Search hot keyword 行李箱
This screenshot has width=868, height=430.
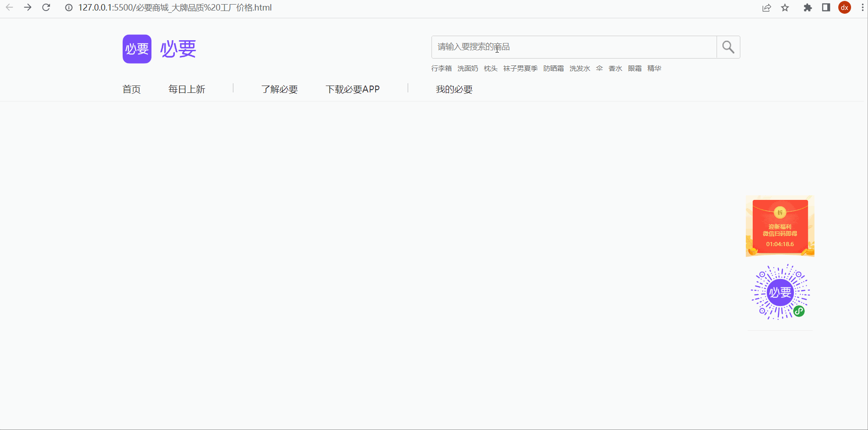tap(442, 69)
